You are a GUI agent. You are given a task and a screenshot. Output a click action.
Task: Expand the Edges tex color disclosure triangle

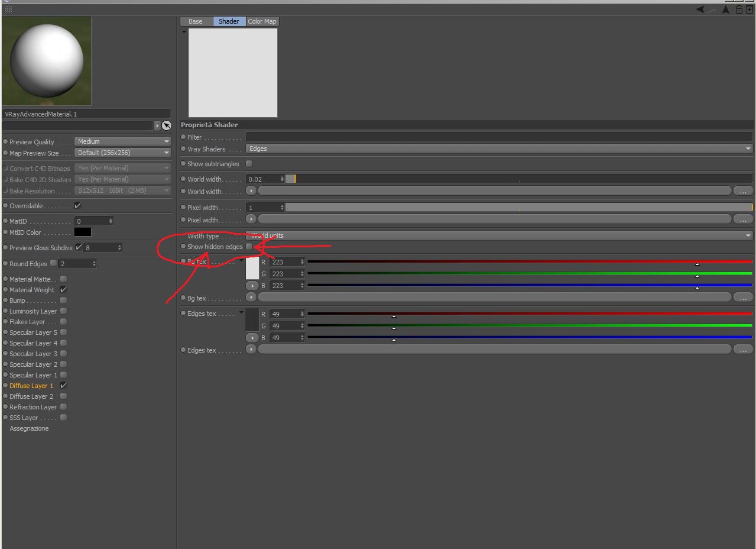(241, 313)
